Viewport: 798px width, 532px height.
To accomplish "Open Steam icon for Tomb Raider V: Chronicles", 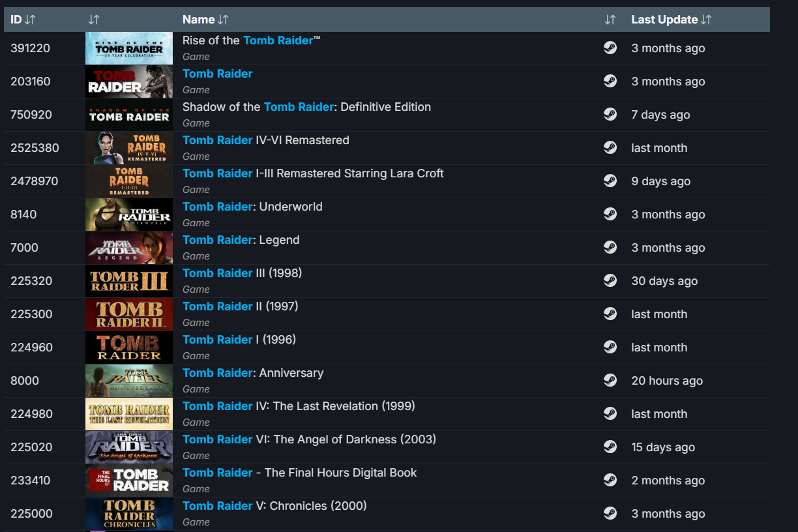I will [610, 513].
